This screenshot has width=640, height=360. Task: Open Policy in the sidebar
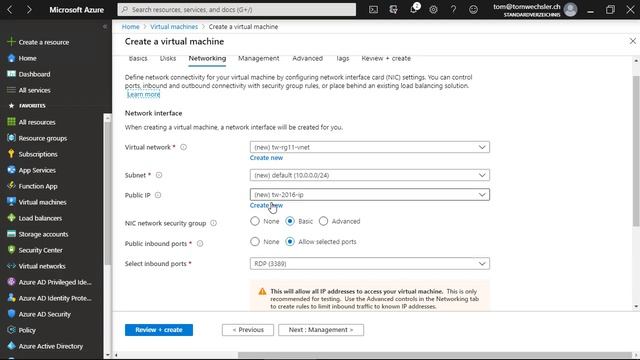click(x=27, y=330)
